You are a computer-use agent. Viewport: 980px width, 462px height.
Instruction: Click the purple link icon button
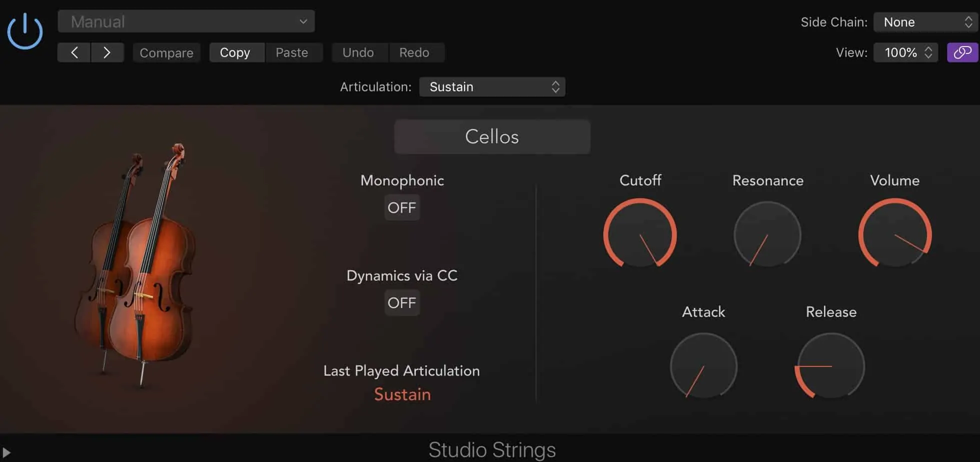[962, 52]
